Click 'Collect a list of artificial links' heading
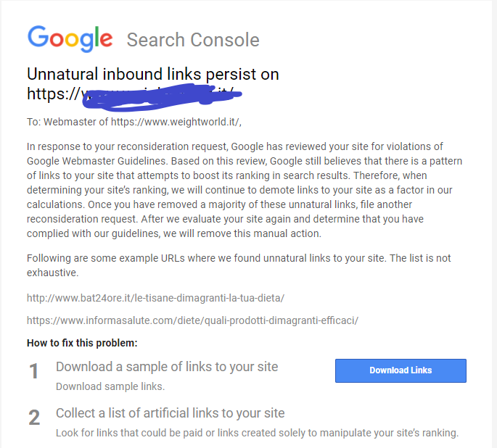 (x=170, y=413)
